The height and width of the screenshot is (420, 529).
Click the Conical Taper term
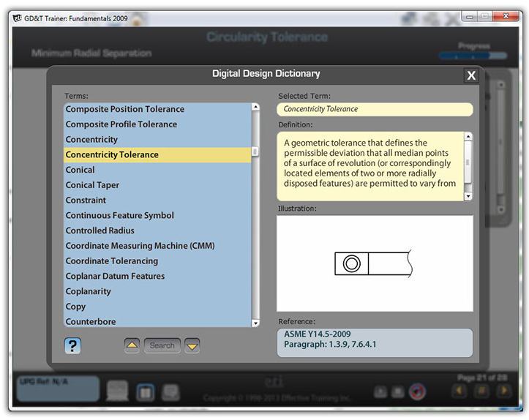(92, 185)
